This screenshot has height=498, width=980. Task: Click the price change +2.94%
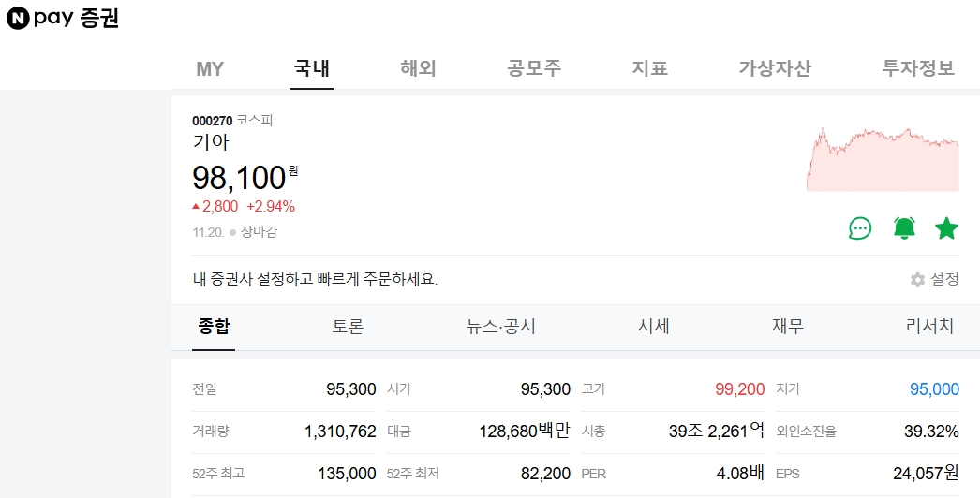[x=271, y=206]
